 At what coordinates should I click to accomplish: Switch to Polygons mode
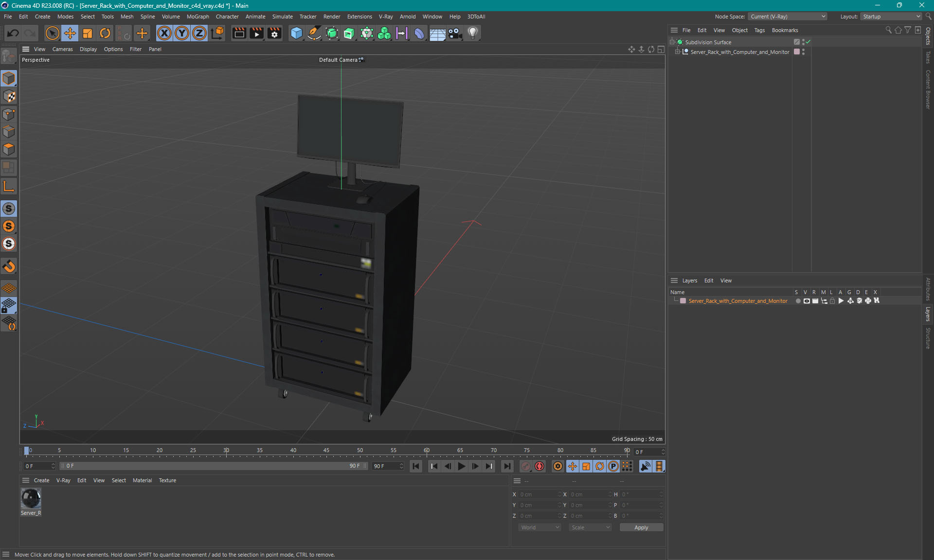[9, 149]
